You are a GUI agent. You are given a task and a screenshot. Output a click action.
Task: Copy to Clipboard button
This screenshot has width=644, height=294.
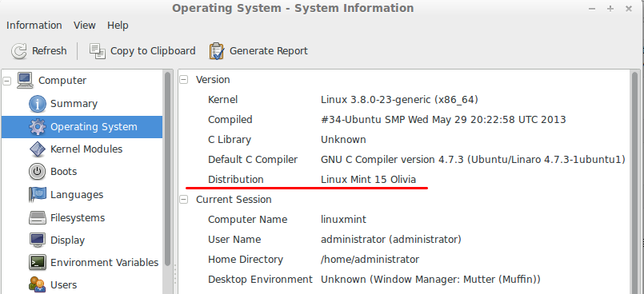pyautogui.click(x=142, y=51)
